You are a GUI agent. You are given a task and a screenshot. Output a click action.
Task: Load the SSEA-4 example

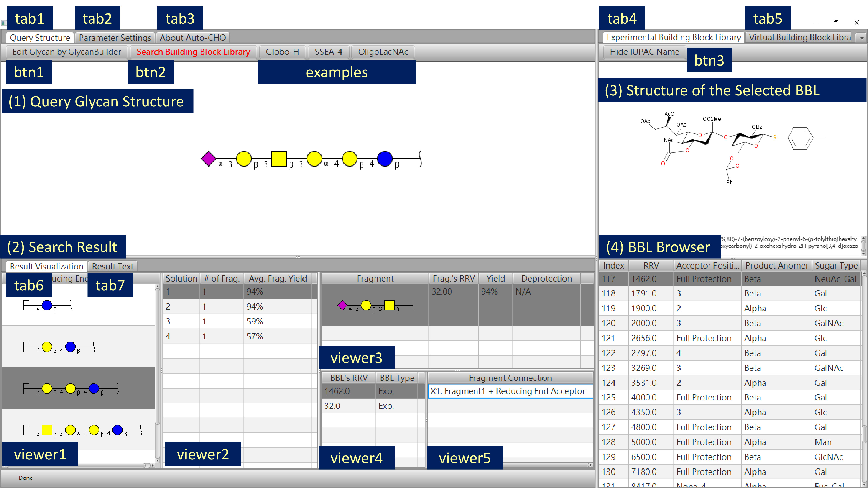coord(328,52)
